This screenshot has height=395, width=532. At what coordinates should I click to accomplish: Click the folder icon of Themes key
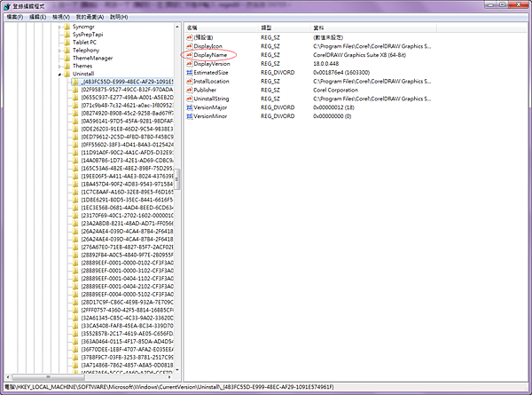click(x=66, y=66)
